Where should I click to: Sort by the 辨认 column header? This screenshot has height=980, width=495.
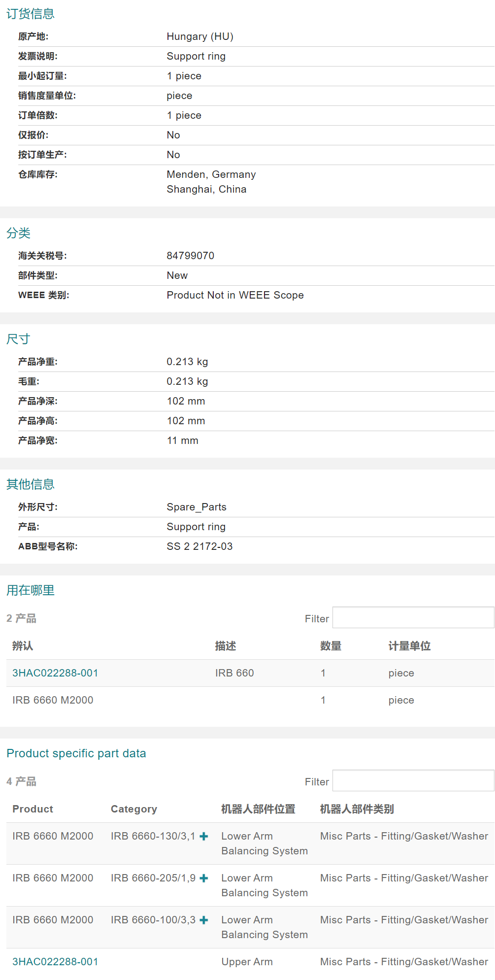23,646
